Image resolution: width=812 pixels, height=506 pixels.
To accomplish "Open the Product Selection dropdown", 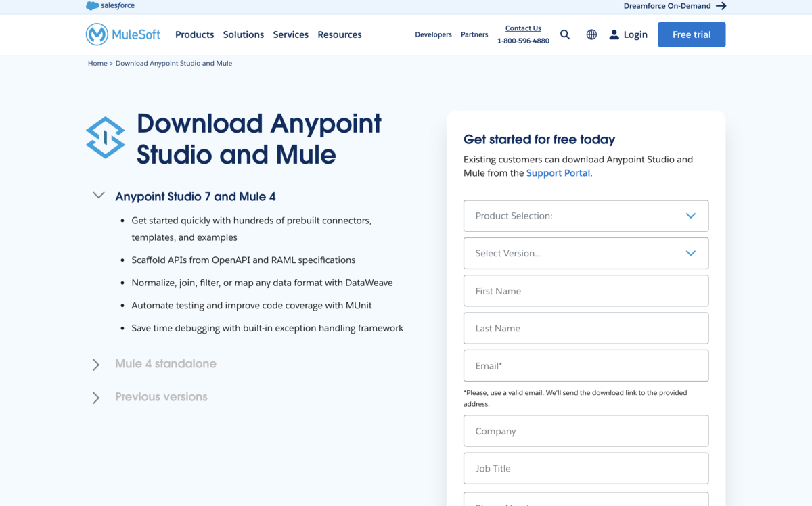I will [586, 215].
